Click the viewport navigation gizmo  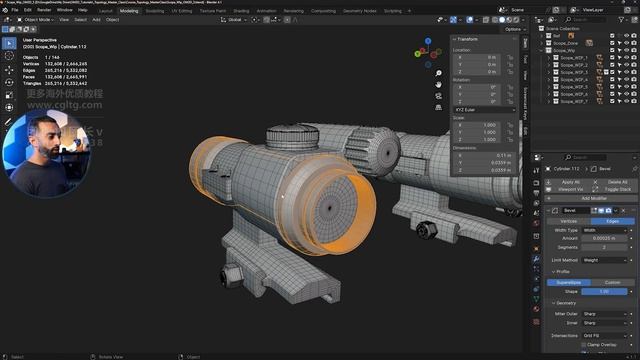point(428,53)
